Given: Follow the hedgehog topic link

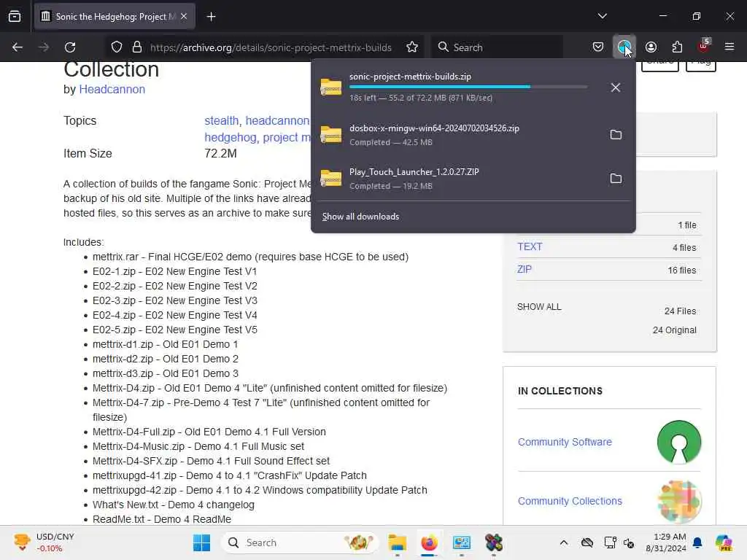Looking at the screenshot, I should (x=231, y=138).
